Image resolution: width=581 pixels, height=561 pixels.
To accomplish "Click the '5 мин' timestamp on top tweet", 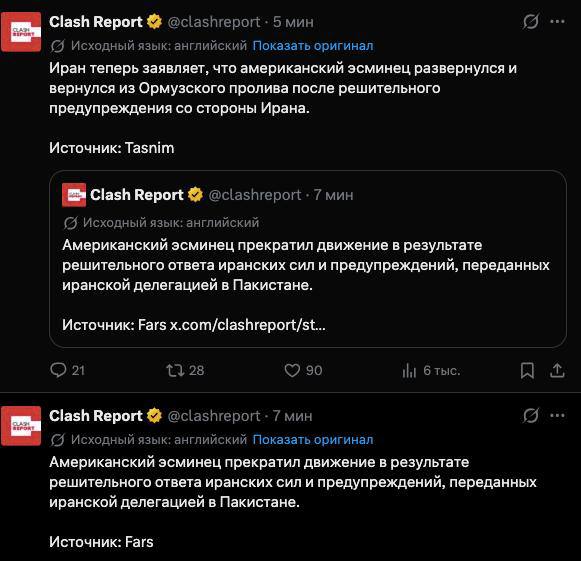I will click(293, 22).
